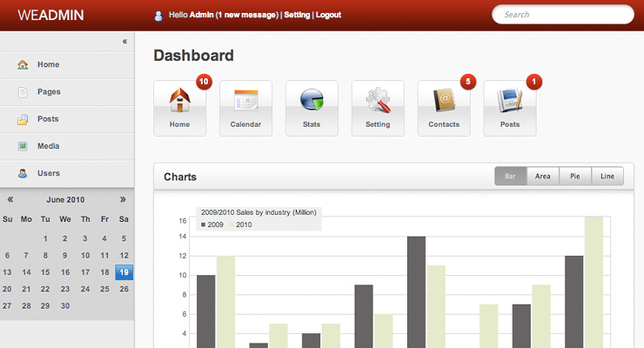Click the 2010 legend color swatch
Screen dimensions: 644x348
(231, 224)
